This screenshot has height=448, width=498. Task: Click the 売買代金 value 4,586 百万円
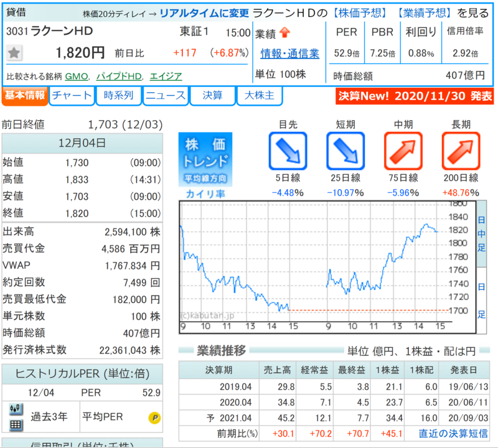131,249
